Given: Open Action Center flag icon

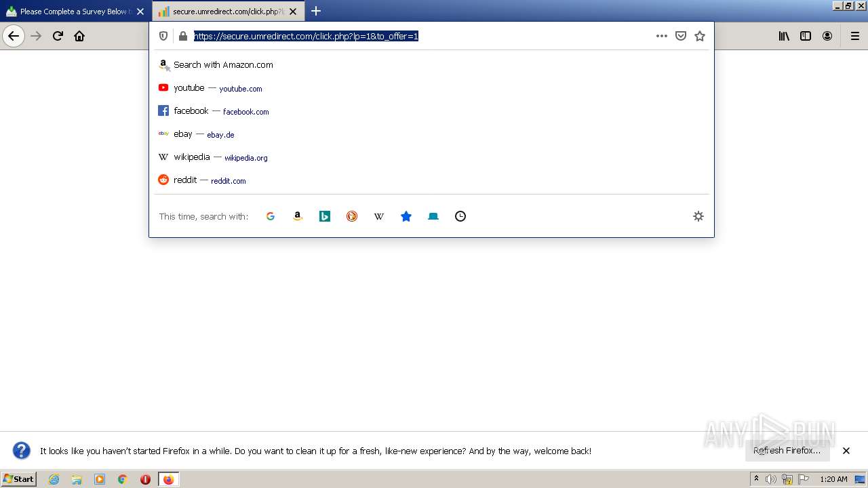Looking at the screenshot, I should (x=804, y=479).
